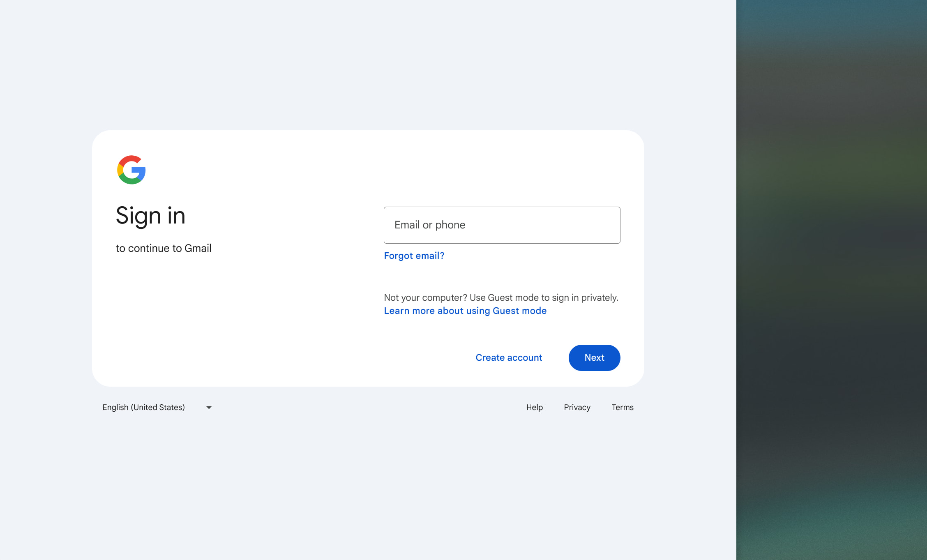The width and height of the screenshot is (927, 560).
Task: Open the English (United States) language menu
Action: coord(144,407)
